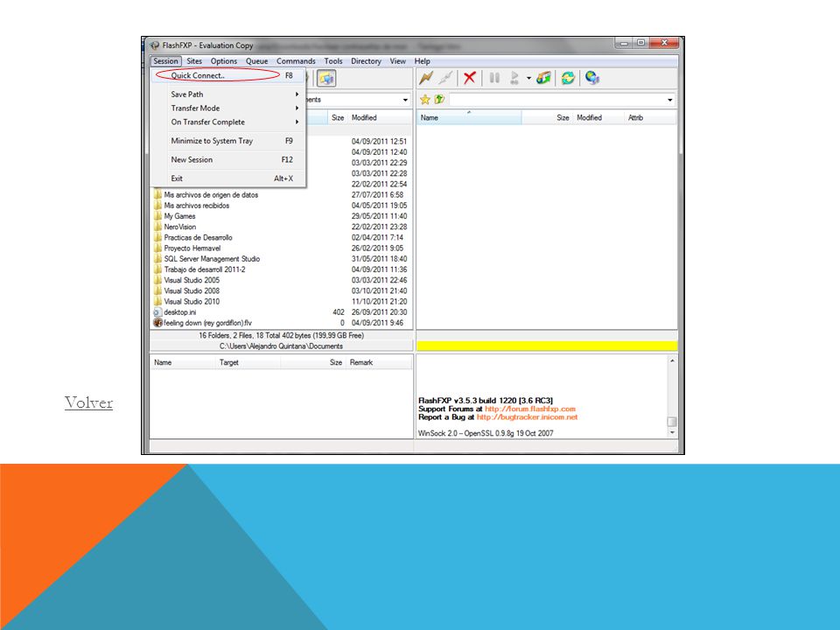Select Minimize to System Tray
This screenshot has width=840, height=630.
pyautogui.click(x=228, y=141)
